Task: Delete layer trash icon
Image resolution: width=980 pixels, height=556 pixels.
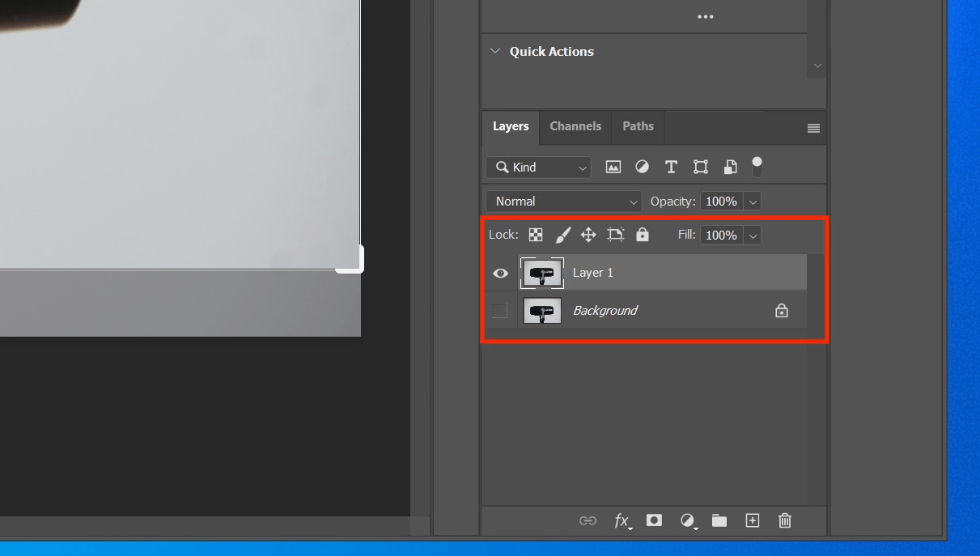Action: click(785, 520)
